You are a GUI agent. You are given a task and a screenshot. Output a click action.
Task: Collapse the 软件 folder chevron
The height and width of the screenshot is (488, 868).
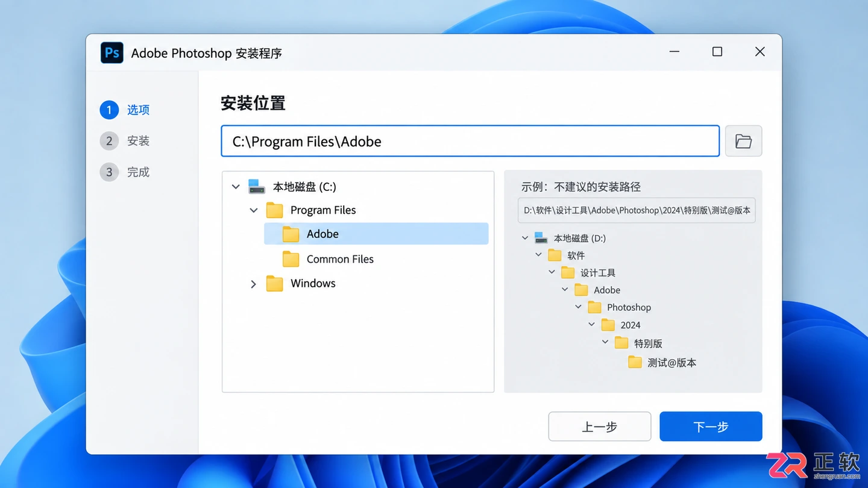coord(539,255)
